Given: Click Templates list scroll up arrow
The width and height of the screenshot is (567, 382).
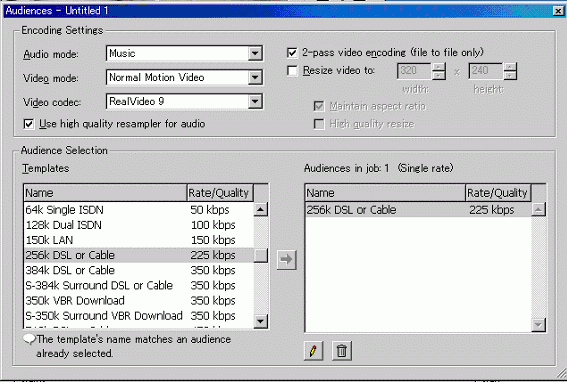Looking at the screenshot, I should click(260, 209).
